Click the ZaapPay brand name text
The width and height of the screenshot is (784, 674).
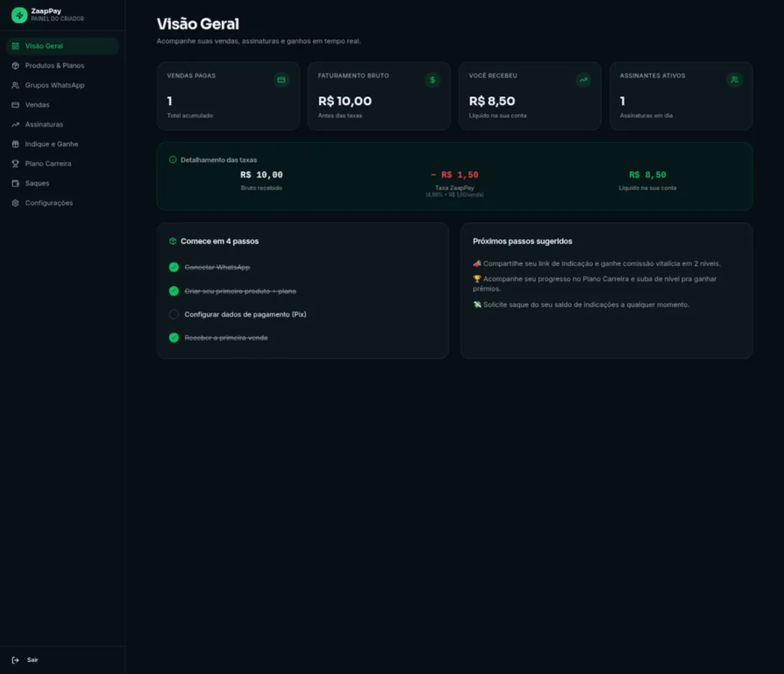click(46, 11)
